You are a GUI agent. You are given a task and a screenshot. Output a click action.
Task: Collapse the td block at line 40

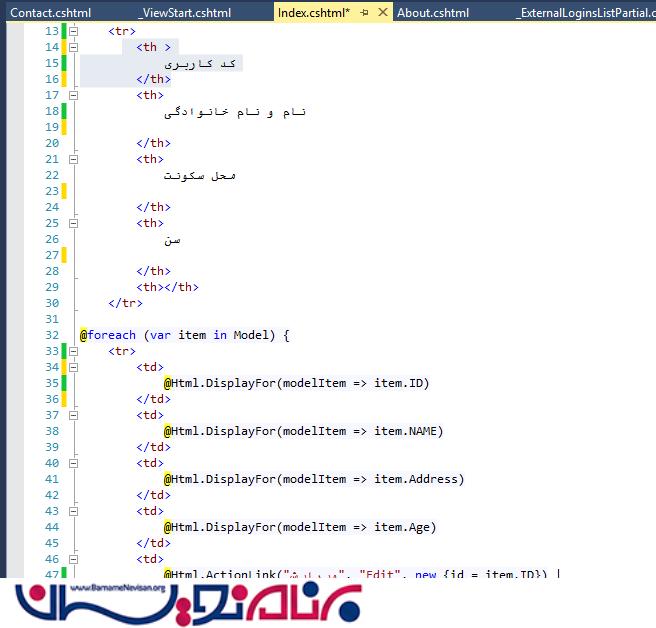[x=73, y=463]
